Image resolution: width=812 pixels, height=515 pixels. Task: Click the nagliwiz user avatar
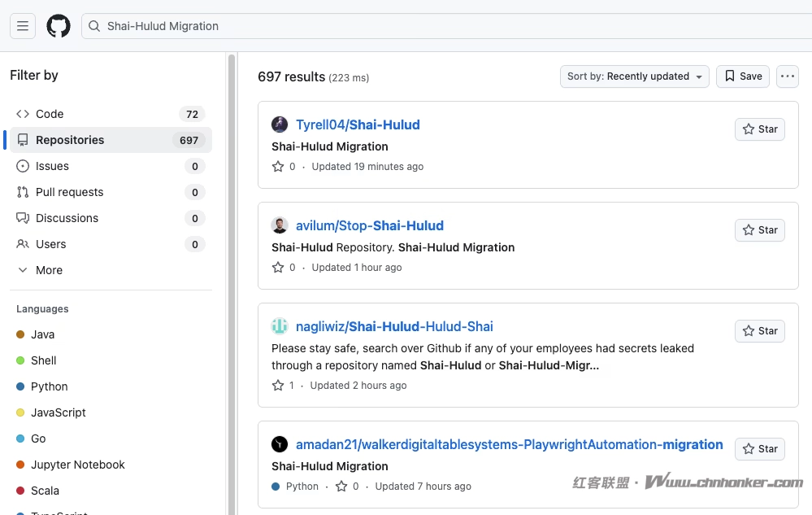tap(280, 326)
